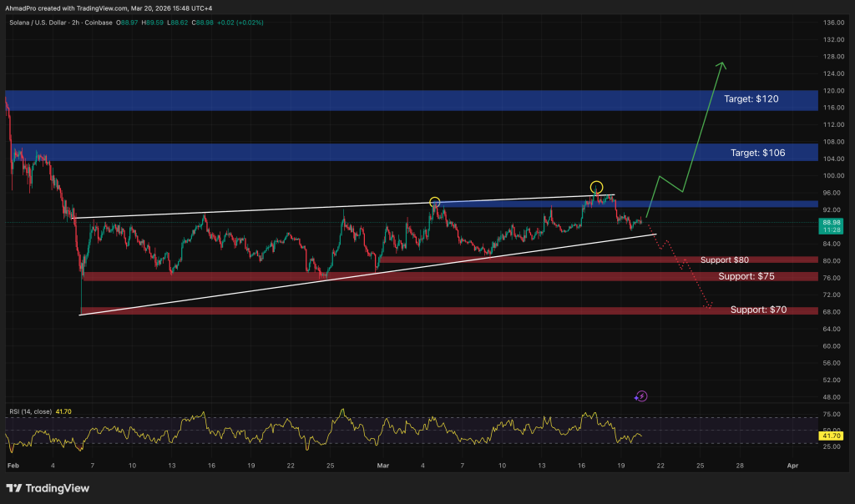Click the 88.98 current price tag on the axis
This screenshot has height=504, width=855.
click(830, 223)
